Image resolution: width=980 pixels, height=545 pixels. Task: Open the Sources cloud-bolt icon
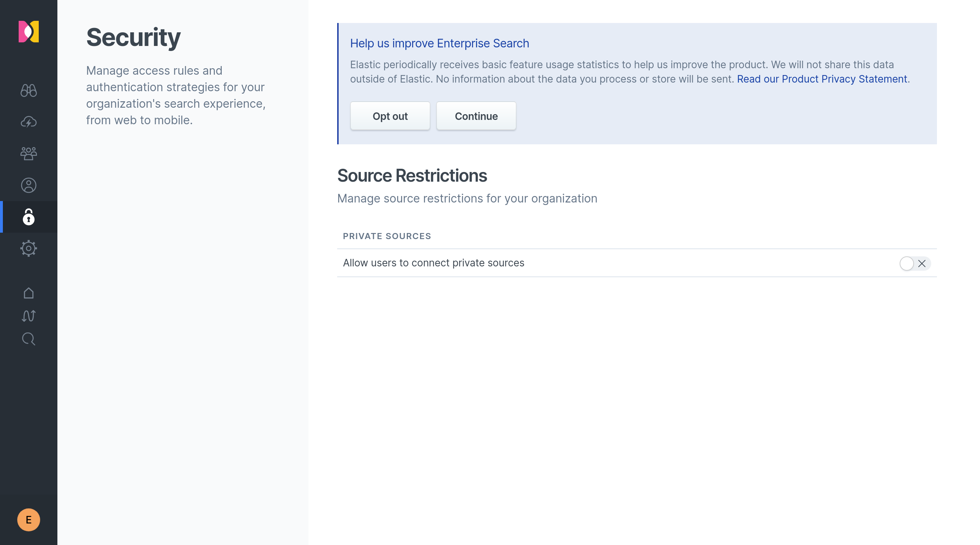tap(29, 122)
